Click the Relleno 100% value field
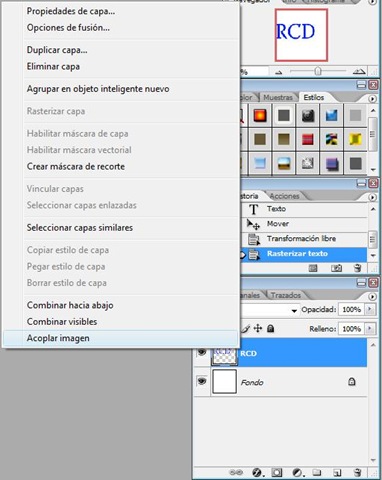This screenshot has height=480, width=382. [351, 329]
